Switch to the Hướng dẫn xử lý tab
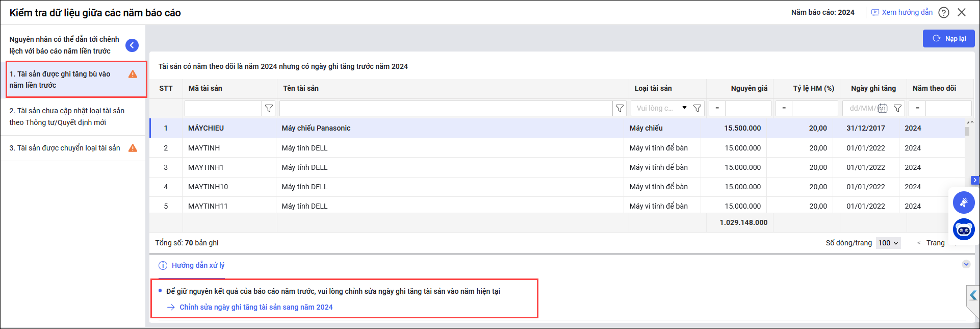Viewport: 980px width, 329px height. click(197, 265)
